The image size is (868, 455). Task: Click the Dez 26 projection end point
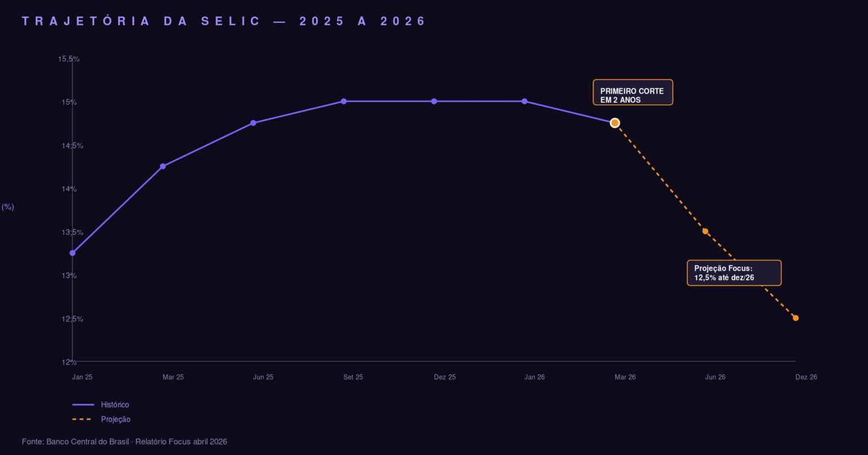(796, 318)
